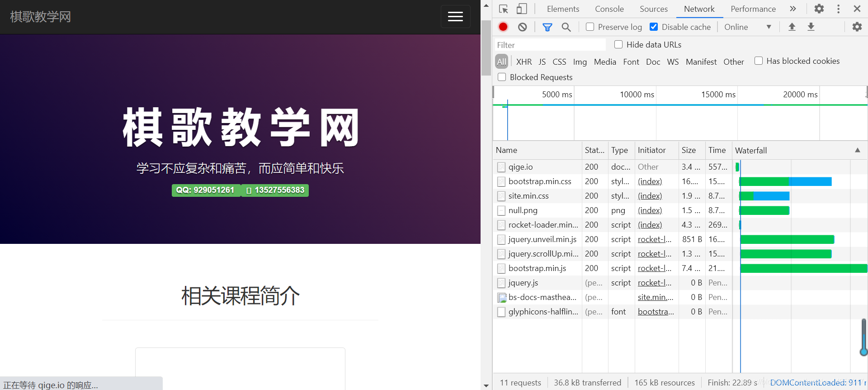
Task: Sort by Name column header
Action: click(537, 150)
